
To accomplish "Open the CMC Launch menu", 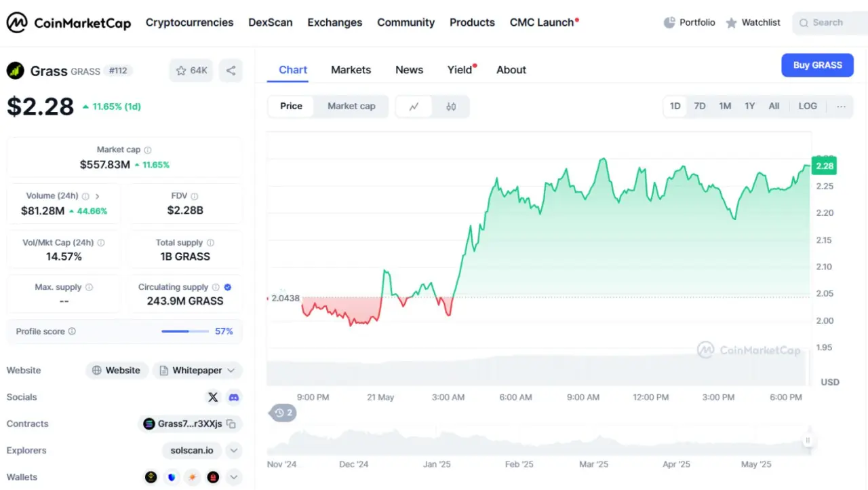I will (x=544, y=22).
